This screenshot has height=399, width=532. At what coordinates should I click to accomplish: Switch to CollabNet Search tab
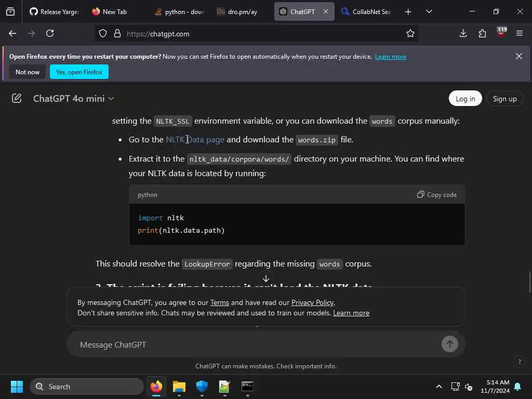pos(366,11)
